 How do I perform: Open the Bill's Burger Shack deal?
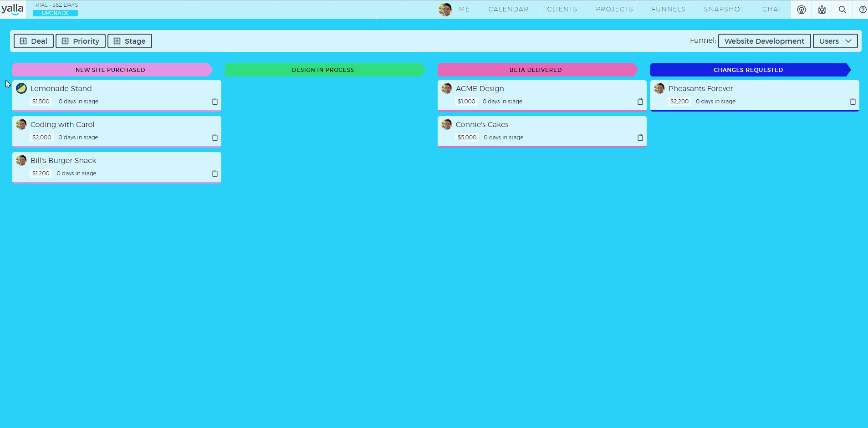[63, 160]
